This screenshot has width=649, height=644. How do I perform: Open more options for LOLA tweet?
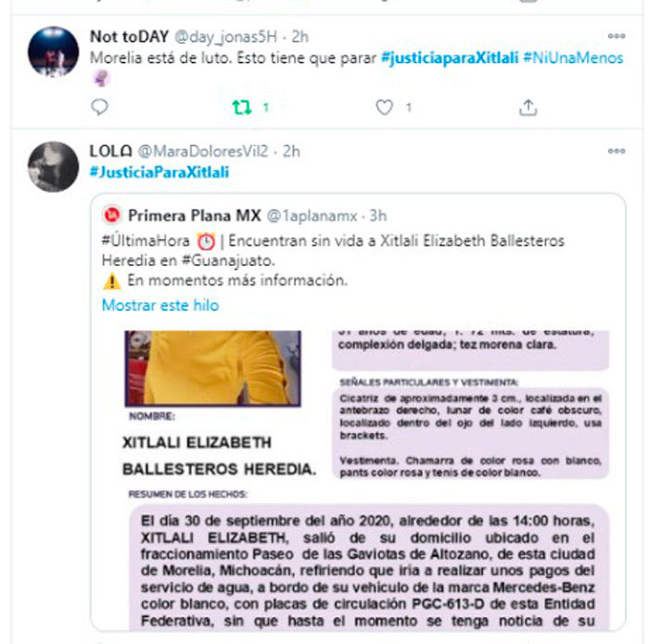pos(617,151)
